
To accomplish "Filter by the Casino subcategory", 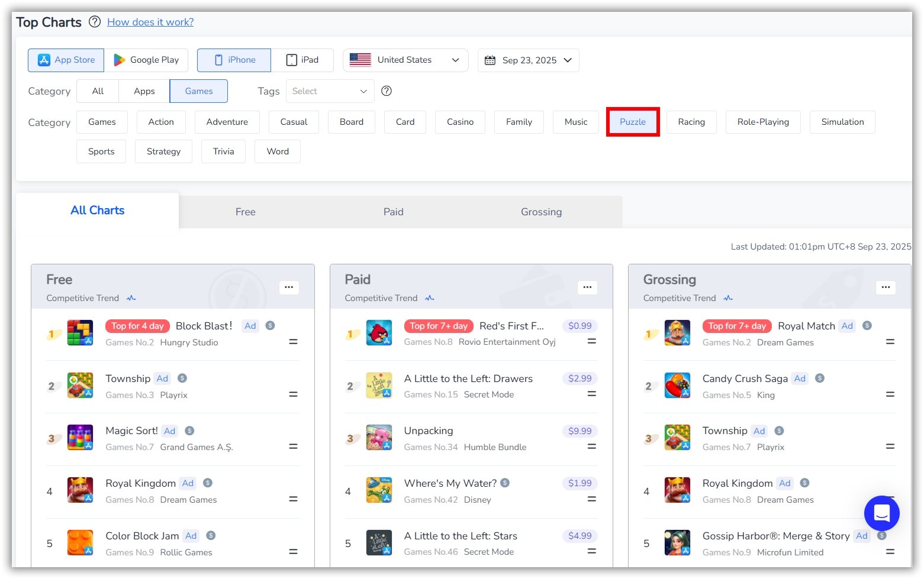I will (x=461, y=122).
